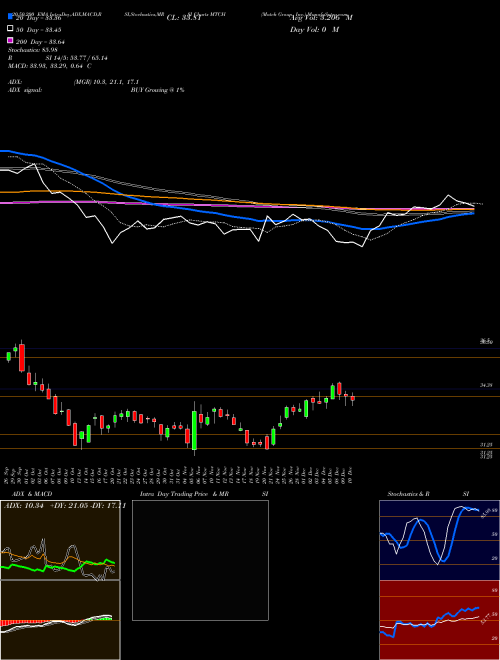Click the 'BUY Growing @ 1%' ADX signal
500x660 pixels.
click(x=157, y=90)
